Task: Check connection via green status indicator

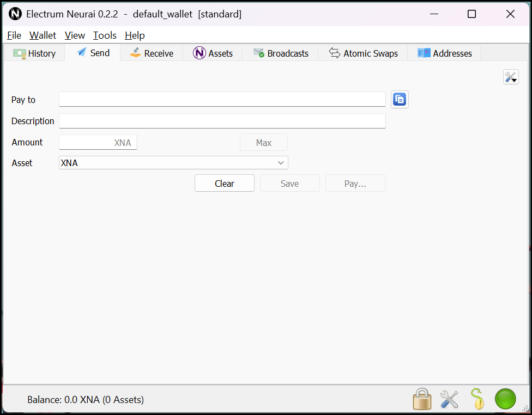Action: 505,399
